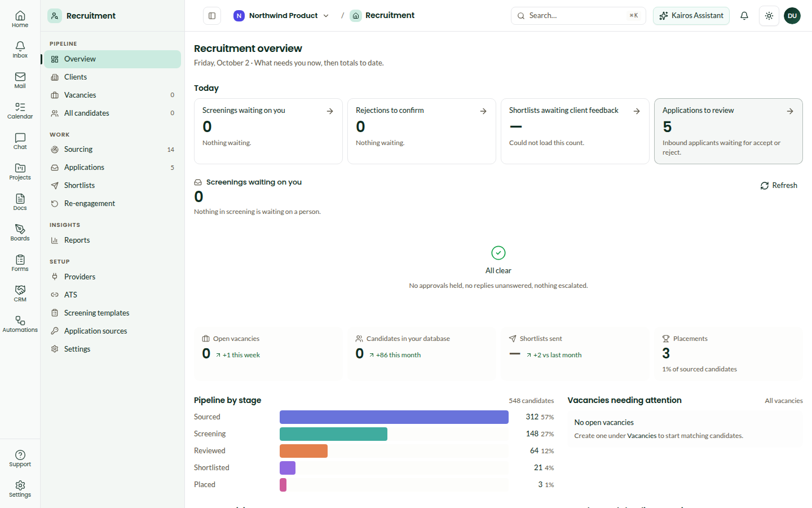This screenshot has width=812, height=508.
Task: Open Reports under Insights
Action: 113,240
